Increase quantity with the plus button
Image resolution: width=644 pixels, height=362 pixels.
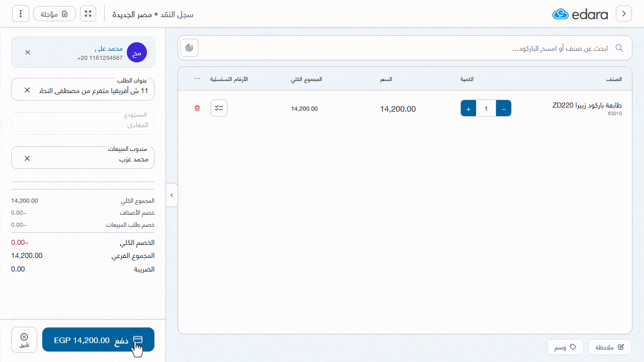pos(468,109)
